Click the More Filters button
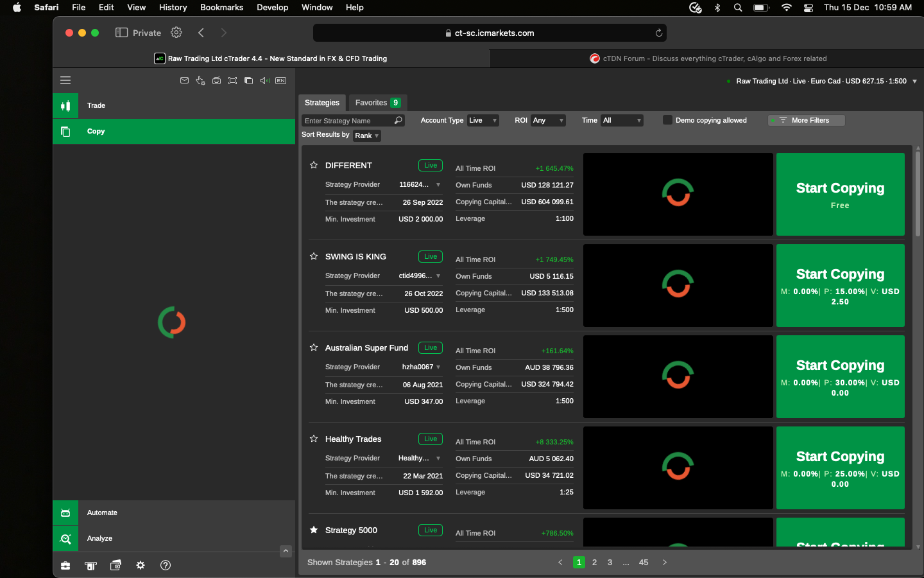Screen dimensions: 924x578 coord(807,120)
